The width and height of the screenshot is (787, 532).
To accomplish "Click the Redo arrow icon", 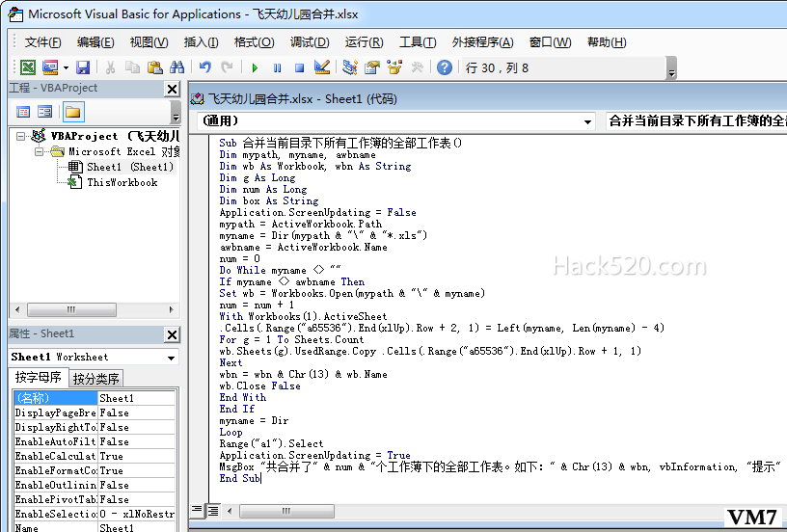I will (227, 67).
